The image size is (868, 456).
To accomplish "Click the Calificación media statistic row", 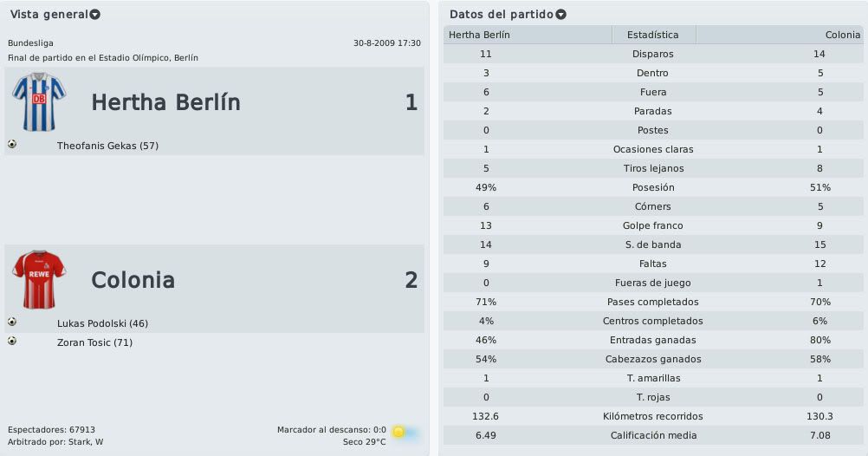I will tap(653, 435).
